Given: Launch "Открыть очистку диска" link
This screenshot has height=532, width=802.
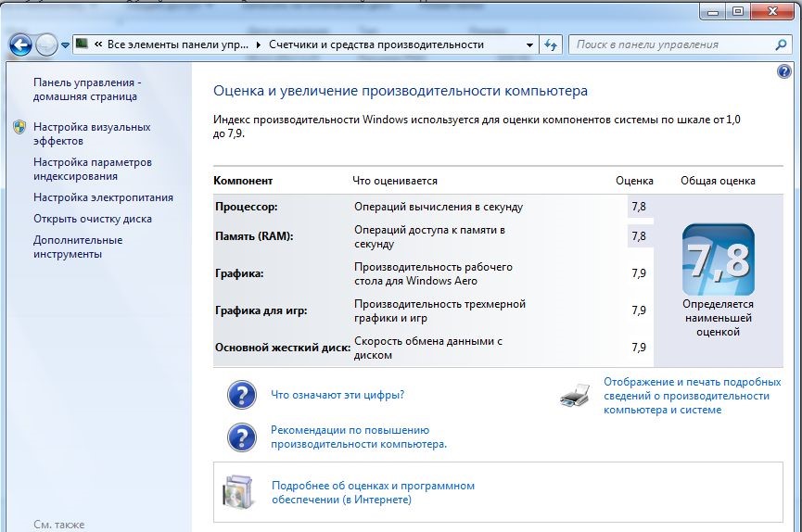Looking at the screenshot, I should point(92,219).
